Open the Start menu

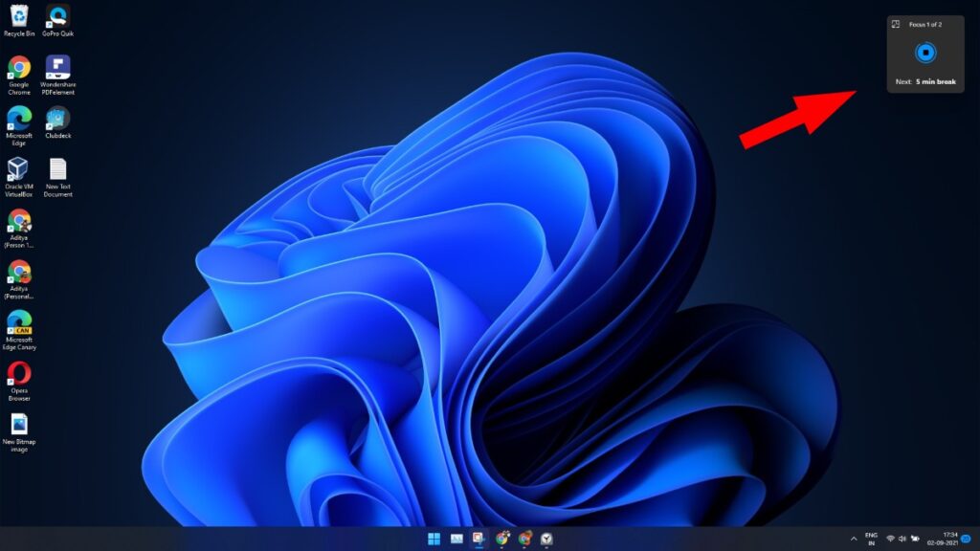(434, 540)
